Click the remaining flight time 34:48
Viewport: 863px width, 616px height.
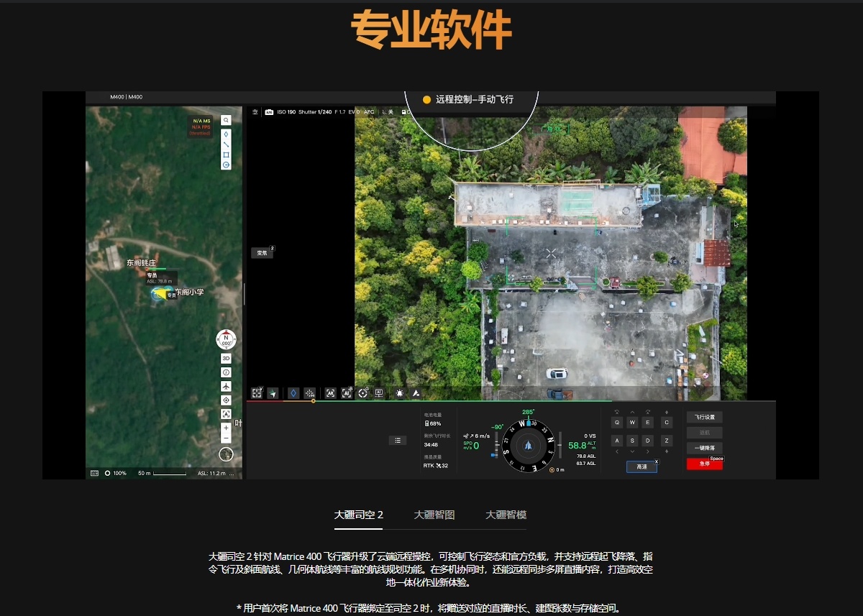[431, 444]
